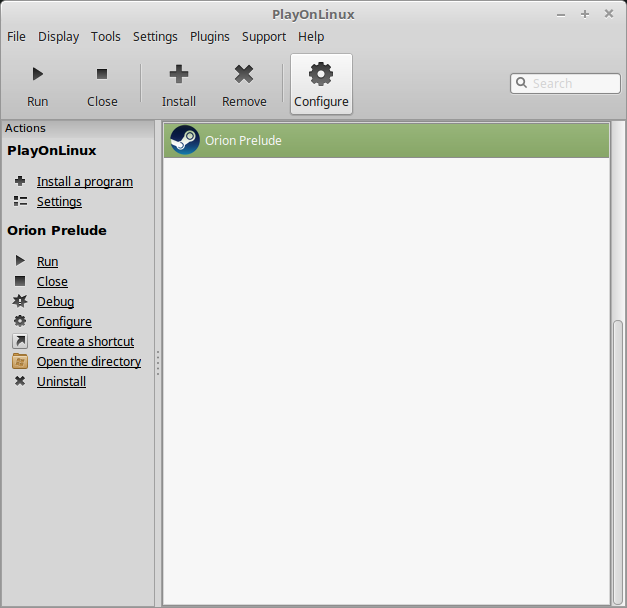The width and height of the screenshot is (627, 608).
Task: Click the Remove X toolbar icon
Action: pyautogui.click(x=244, y=74)
